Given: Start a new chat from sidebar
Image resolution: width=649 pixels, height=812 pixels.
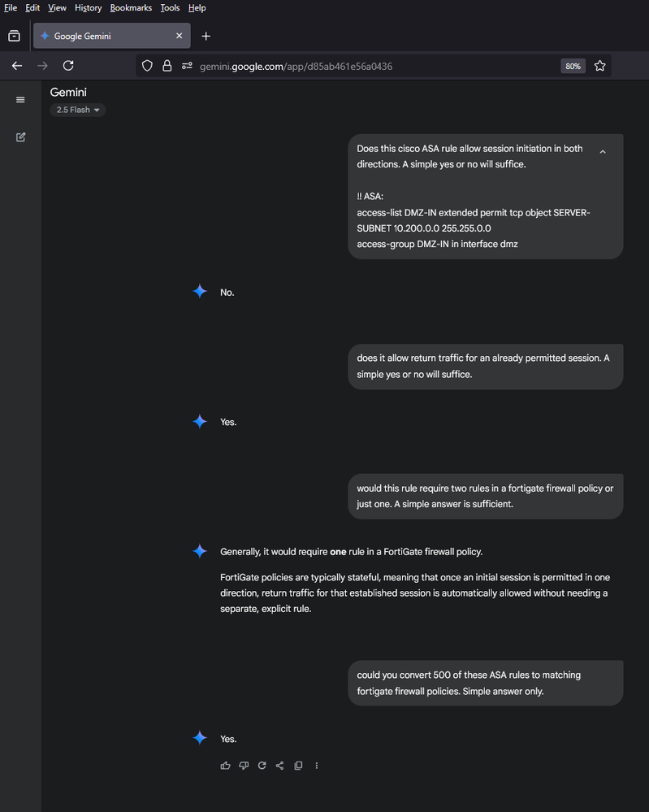Looking at the screenshot, I should [x=20, y=137].
